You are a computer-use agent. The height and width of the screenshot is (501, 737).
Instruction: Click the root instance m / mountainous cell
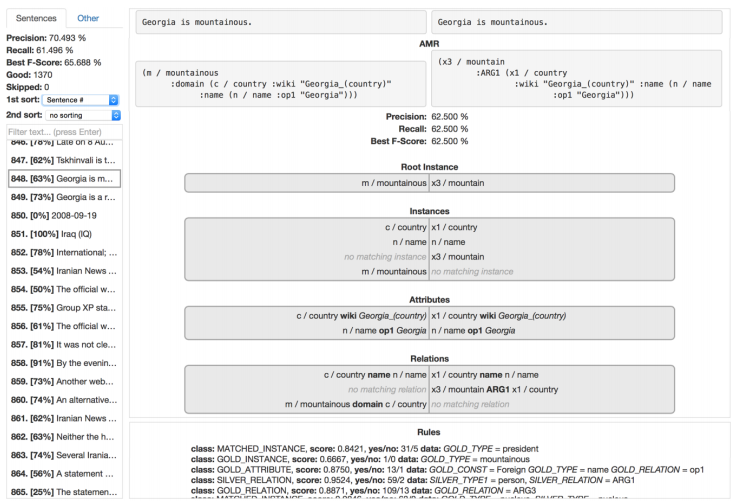(x=306, y=181)
